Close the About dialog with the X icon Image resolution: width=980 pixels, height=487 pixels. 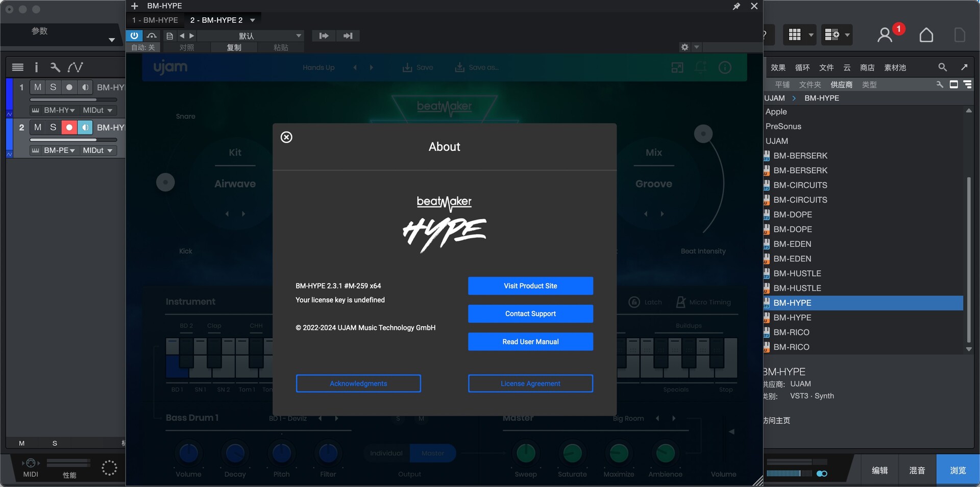click(286, 137)
